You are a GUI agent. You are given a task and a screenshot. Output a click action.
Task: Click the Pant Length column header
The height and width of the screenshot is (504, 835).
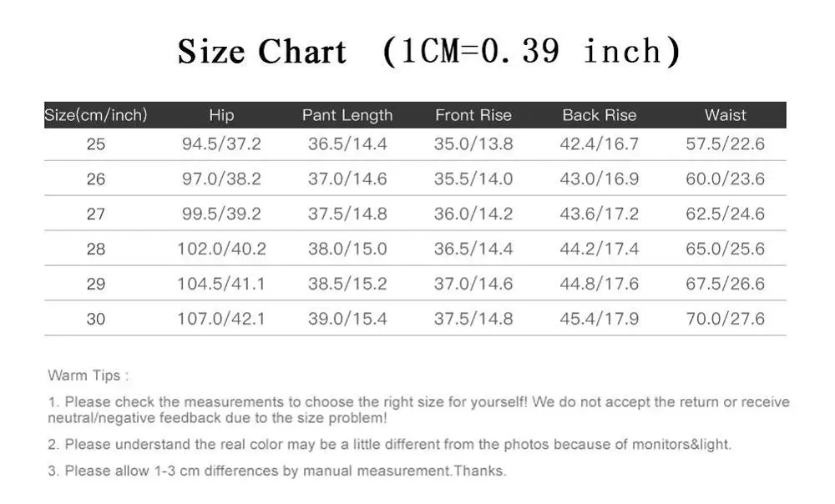347,115
